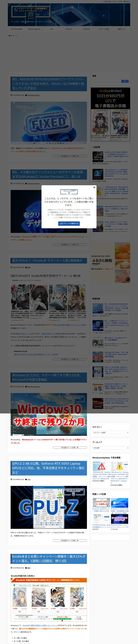Open the Kindle unlimited 30日分 ad banner

pyautogui.click(x=110, y=115)
